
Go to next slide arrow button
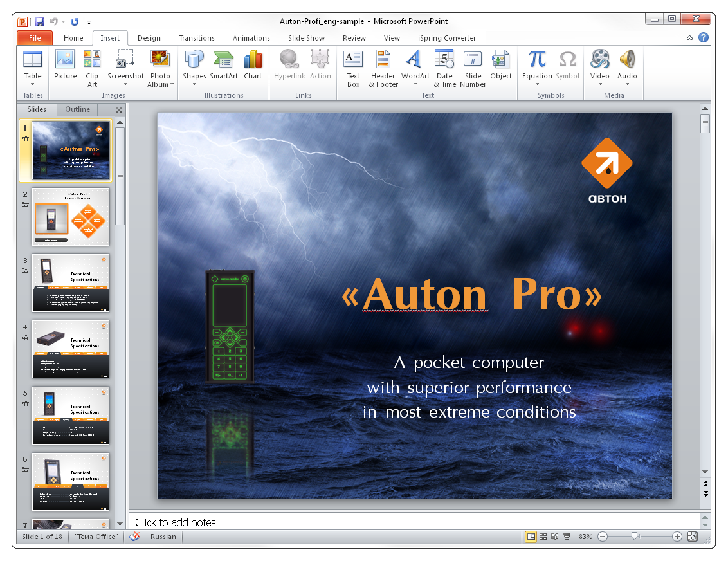tap(705, 493)
